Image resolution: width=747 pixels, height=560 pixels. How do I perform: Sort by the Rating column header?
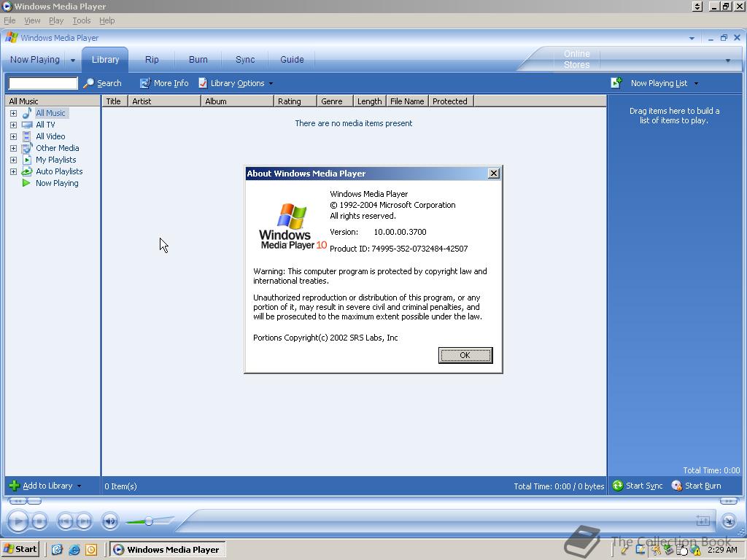pos(295,101)
